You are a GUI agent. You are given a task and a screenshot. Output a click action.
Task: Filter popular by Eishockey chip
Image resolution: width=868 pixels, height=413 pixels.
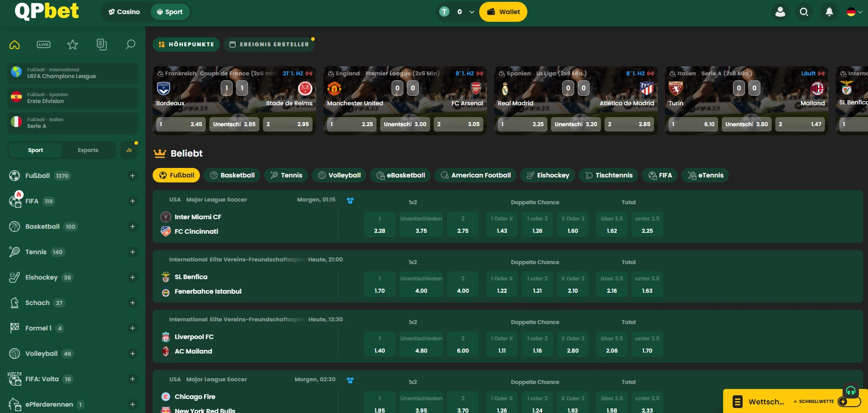(x=548, y=175)
